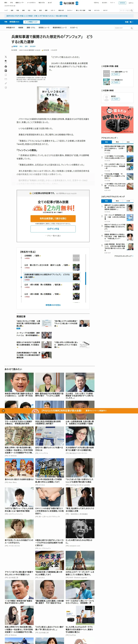The height and width of the screenshot is (644, 138).
Task: Copy the article link with chain icon
Action: click(6, 83)
